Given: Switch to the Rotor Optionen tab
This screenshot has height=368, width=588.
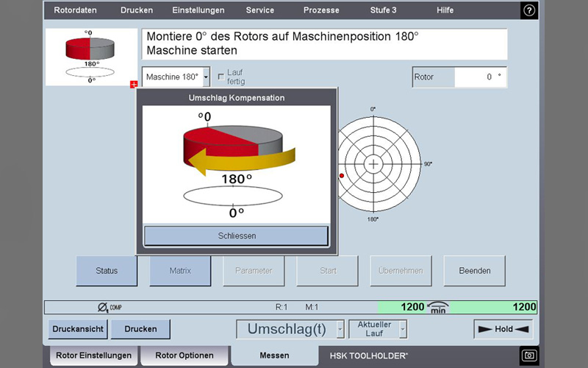Looking at the screenshot, I should click(184, 355).
